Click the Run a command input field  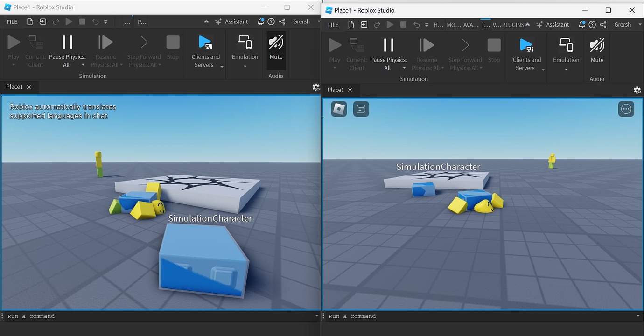click(x=140, y=316)
